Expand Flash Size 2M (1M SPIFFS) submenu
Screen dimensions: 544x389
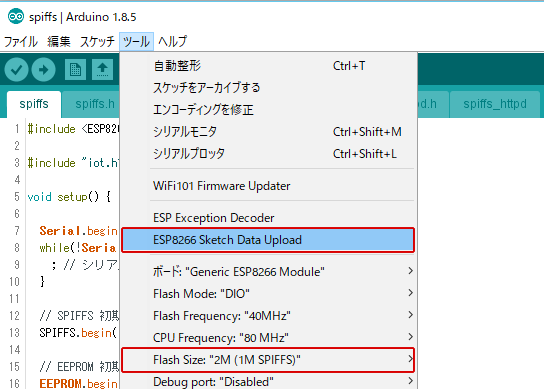(x=269, y=360)
